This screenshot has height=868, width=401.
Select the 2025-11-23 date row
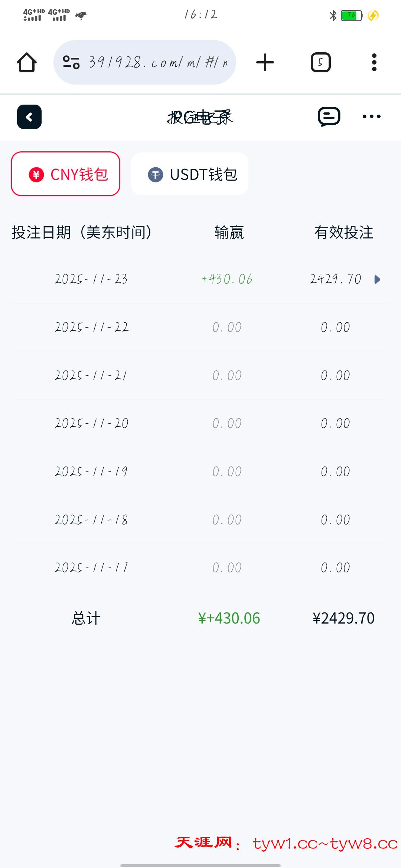(91, 279)
